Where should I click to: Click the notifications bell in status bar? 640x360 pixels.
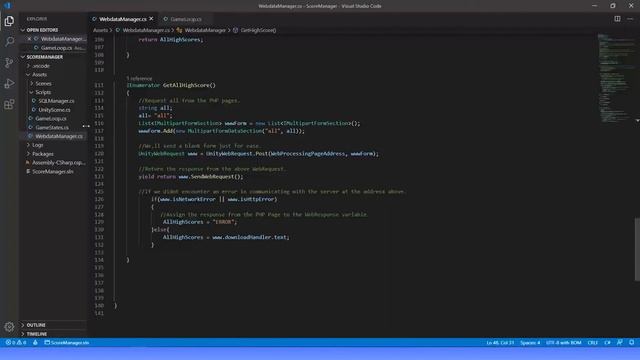pos(631,342)
